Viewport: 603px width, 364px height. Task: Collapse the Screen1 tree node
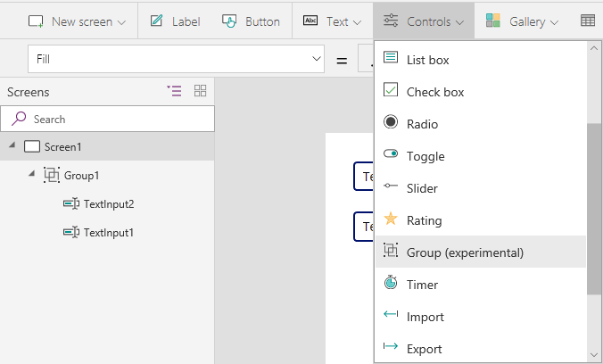12,147
